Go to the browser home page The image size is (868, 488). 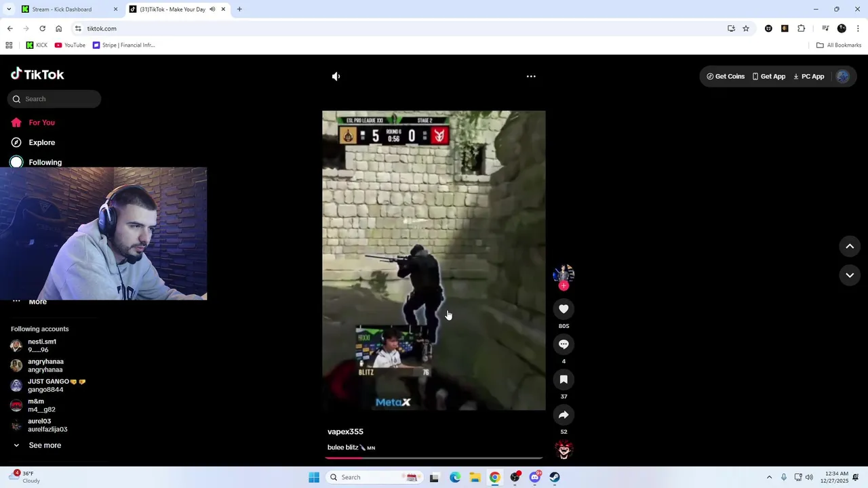click(x=58, y=28)
